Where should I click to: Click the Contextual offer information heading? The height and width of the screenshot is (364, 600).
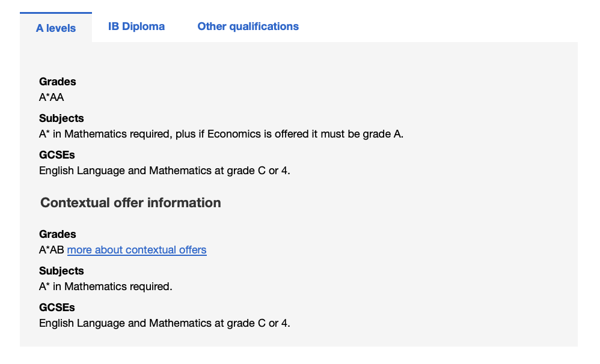pos(130,203)
